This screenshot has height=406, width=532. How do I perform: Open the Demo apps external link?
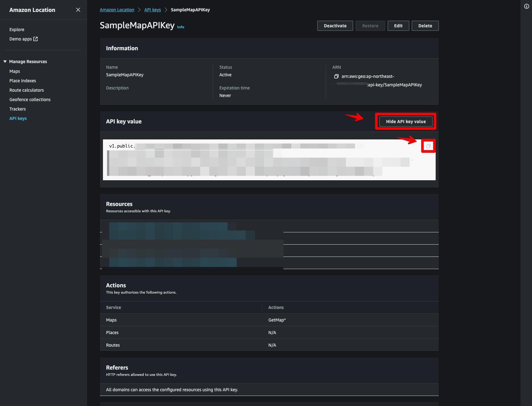point(24,39)
